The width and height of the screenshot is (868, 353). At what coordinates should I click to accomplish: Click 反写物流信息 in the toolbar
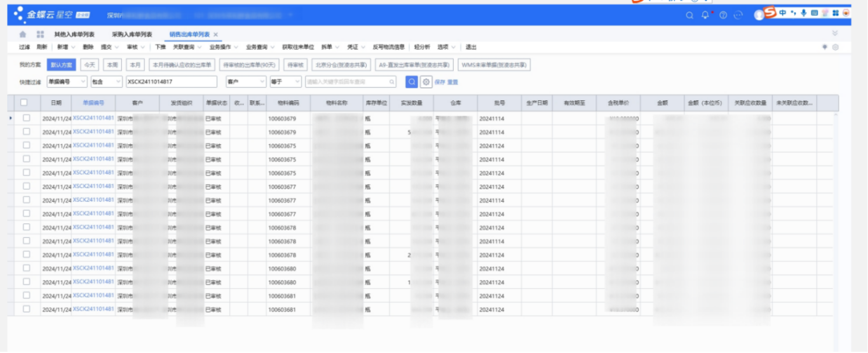(389, 47)
